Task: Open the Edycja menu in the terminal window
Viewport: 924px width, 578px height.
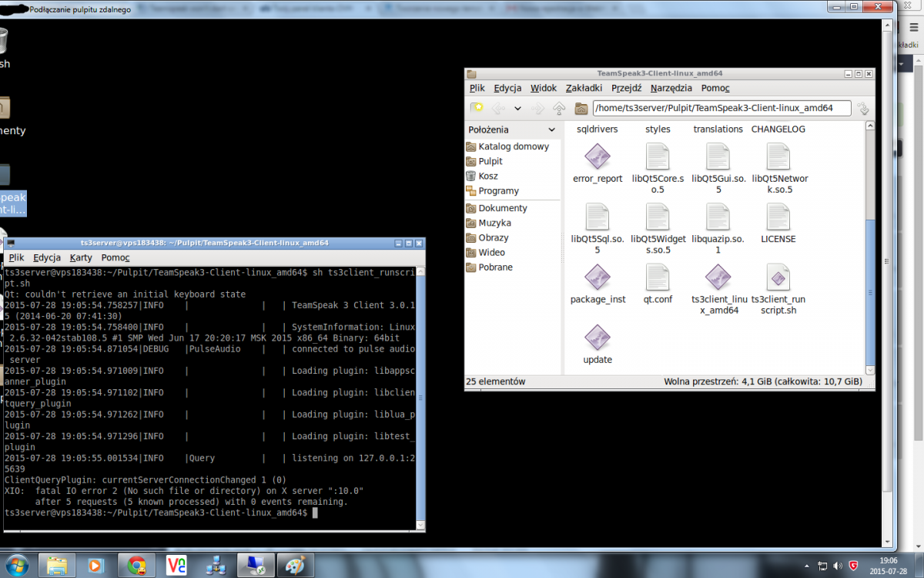Action: click(x=47, y=257)
